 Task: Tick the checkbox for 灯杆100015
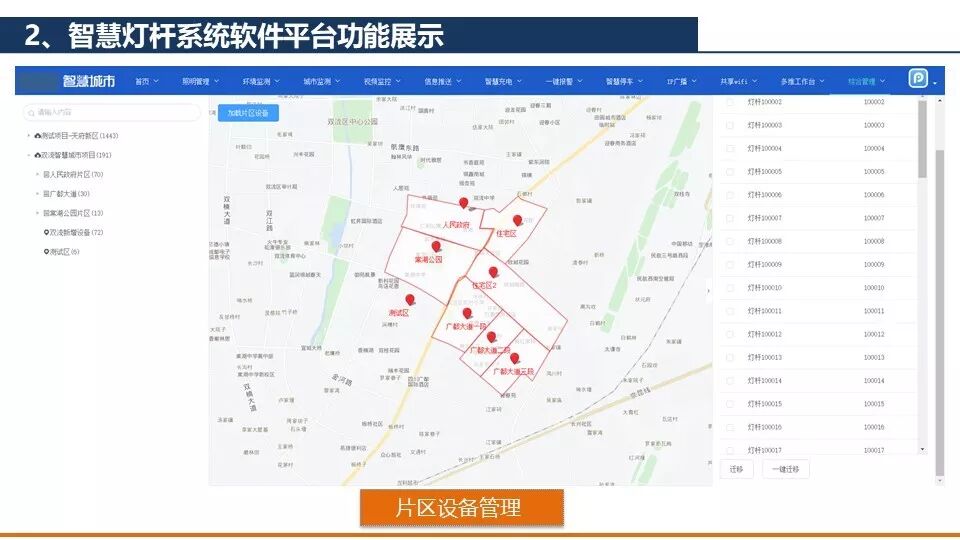(729, 404)
